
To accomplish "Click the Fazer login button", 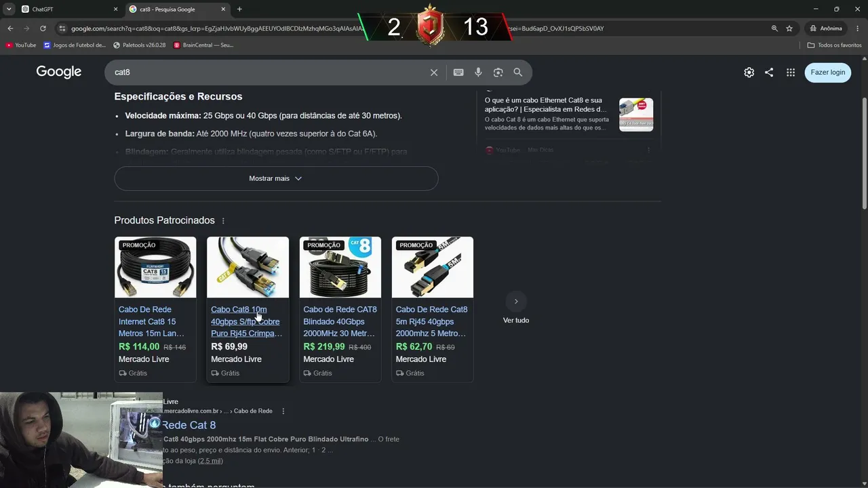I will tap(828, 73).
